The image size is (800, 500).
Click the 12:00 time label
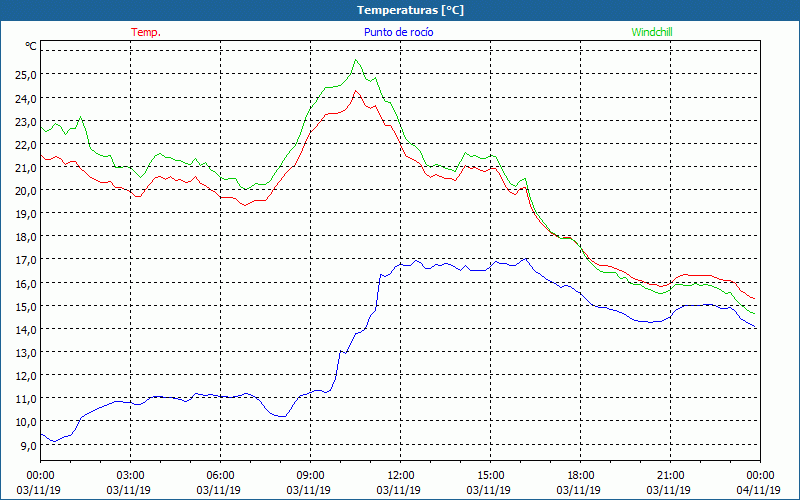[x=401, y=476]
